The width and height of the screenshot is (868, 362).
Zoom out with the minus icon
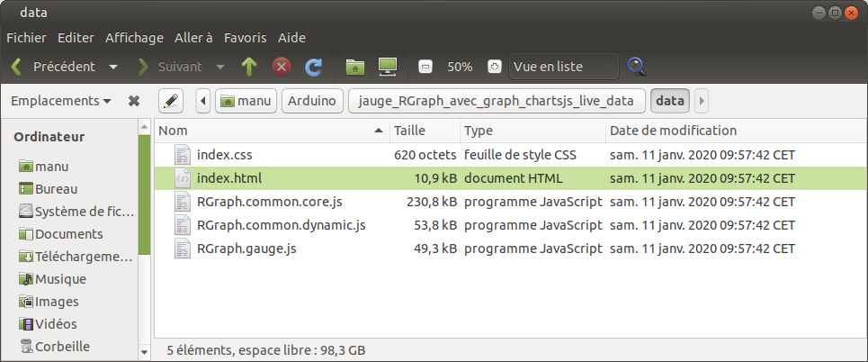coord(425,67)
